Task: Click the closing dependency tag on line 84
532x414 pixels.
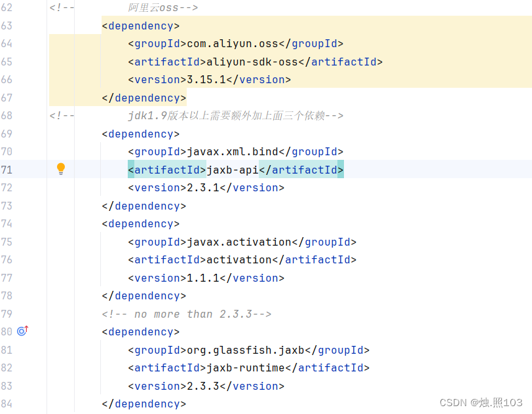Action: (144, 404)
